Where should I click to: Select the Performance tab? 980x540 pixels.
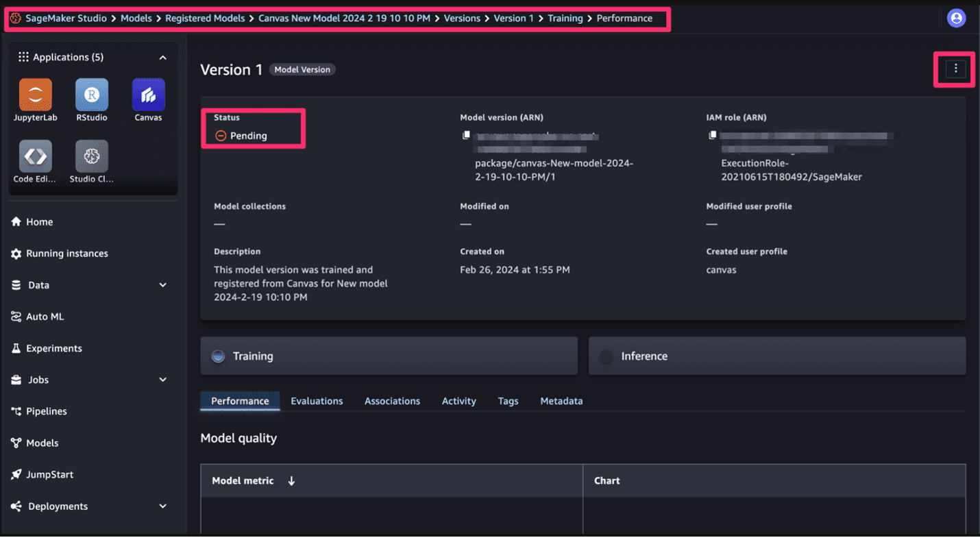click(x=240, y=401)
